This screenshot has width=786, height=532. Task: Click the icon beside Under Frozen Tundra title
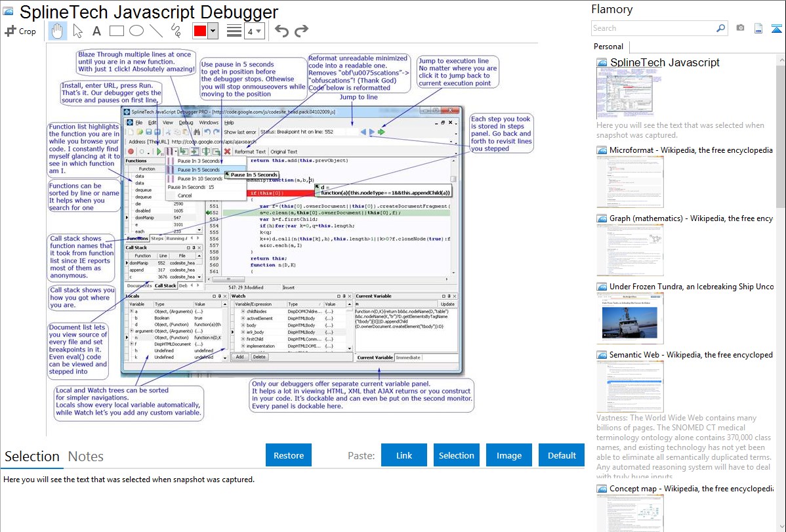pos(602,287)
